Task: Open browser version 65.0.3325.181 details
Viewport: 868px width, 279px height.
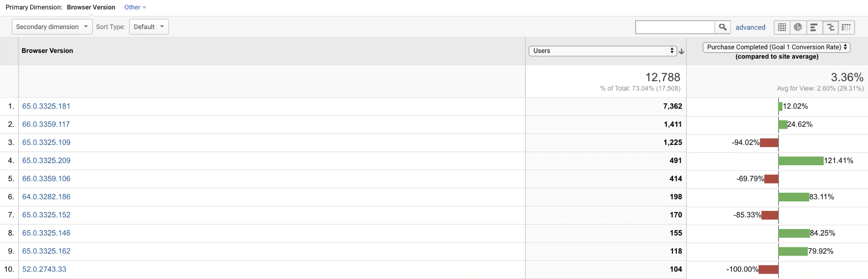Action: 46,106
